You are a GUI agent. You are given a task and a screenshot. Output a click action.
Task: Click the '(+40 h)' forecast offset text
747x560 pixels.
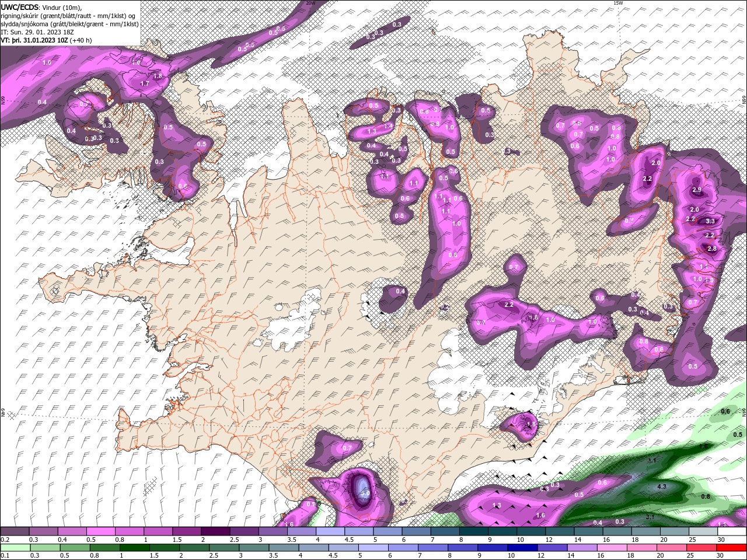[x=81, y=40]
